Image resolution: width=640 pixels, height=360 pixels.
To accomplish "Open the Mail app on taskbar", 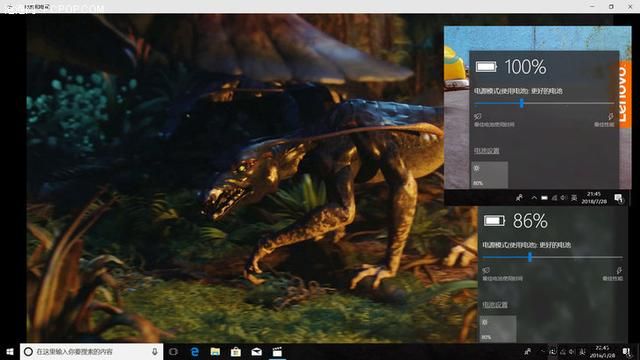I will tap(256, 351).
